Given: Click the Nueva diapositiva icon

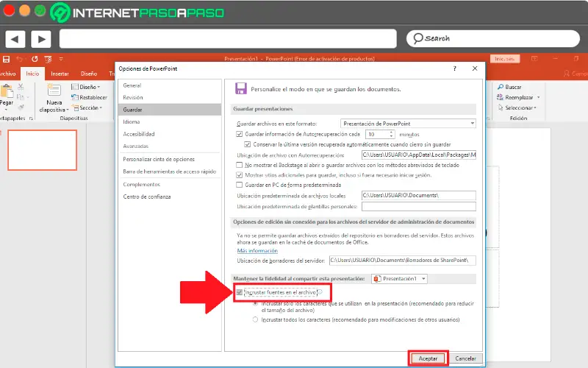Looking at the screenshot, I should [54, 90].
